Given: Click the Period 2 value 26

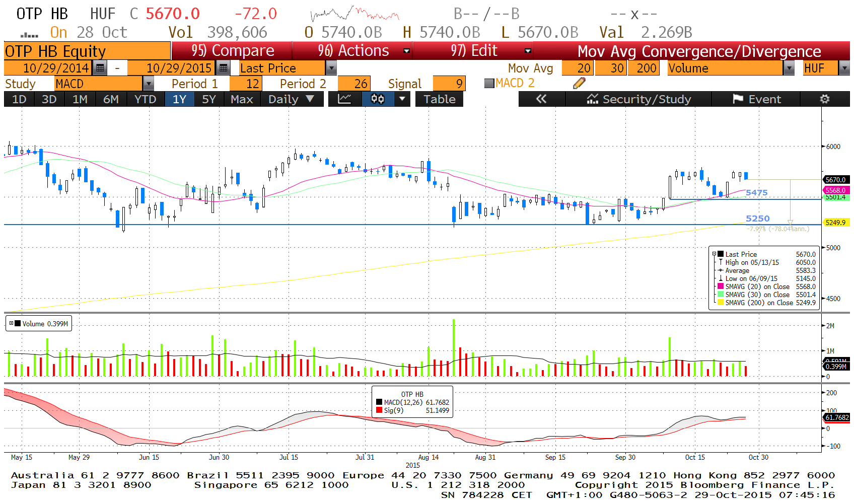Looking at the screenshot, I should pos(354,84).
